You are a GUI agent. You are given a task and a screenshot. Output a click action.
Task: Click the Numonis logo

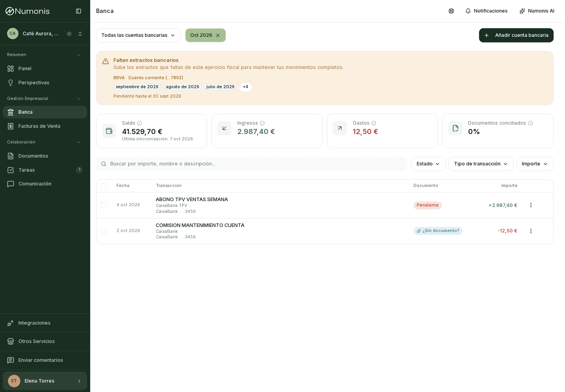[x=27, y=11]
